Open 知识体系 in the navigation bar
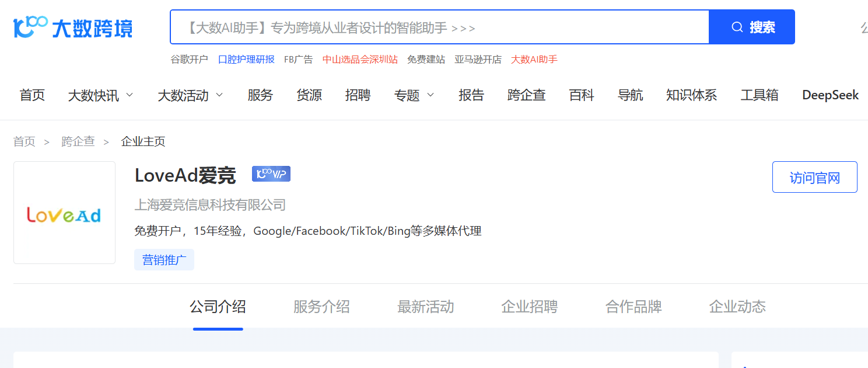This screenshot has width=868, height=368. 692,95
